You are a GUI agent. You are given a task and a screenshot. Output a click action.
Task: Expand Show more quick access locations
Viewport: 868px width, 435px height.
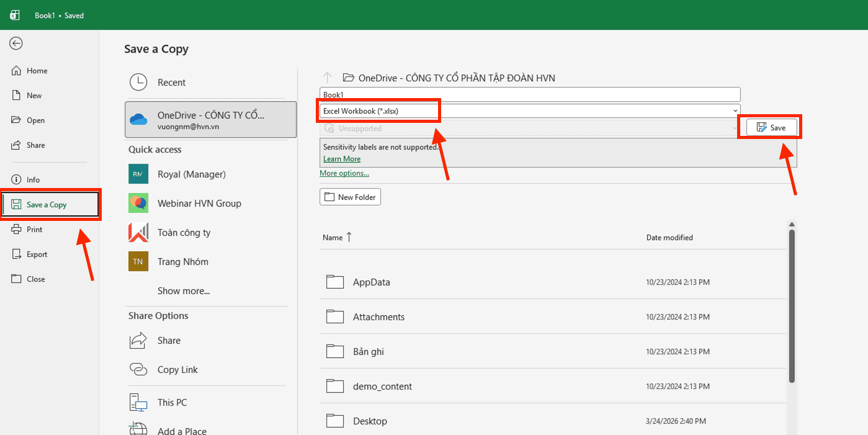point(184,291)
